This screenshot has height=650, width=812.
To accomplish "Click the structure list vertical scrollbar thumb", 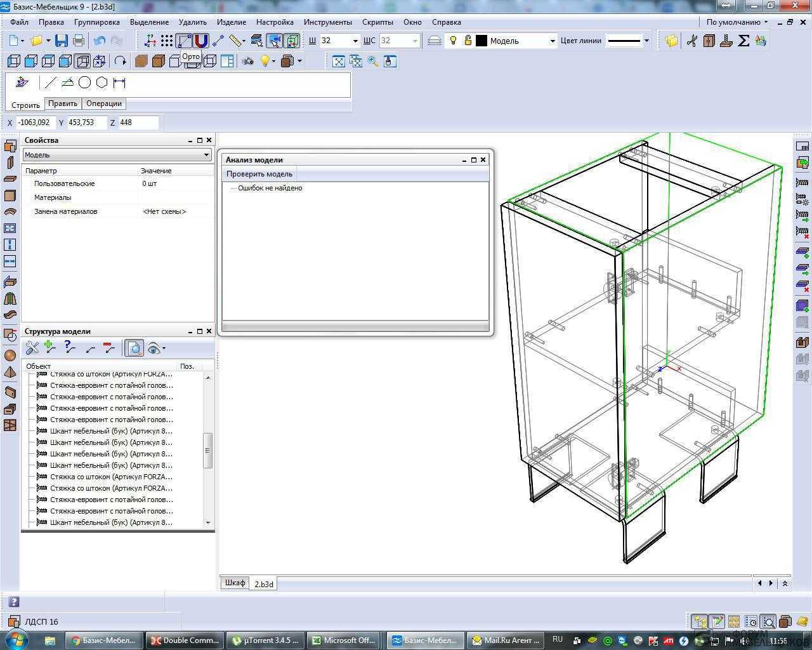I will click(x=207, y=450).
